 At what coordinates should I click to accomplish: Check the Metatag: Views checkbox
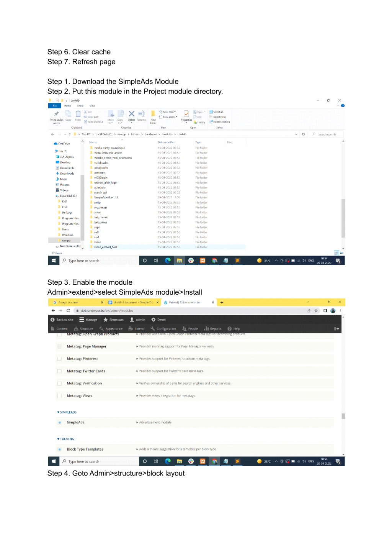(59, 395)
